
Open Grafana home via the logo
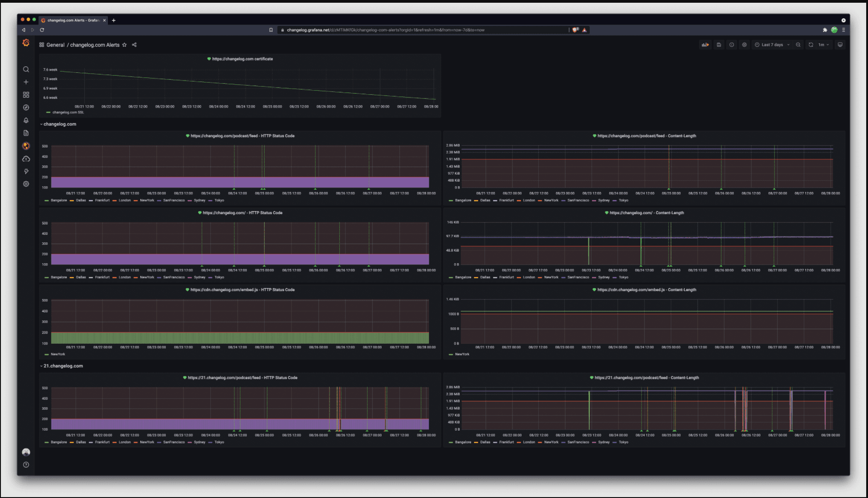pyautogui.click(x=26, y=43)
